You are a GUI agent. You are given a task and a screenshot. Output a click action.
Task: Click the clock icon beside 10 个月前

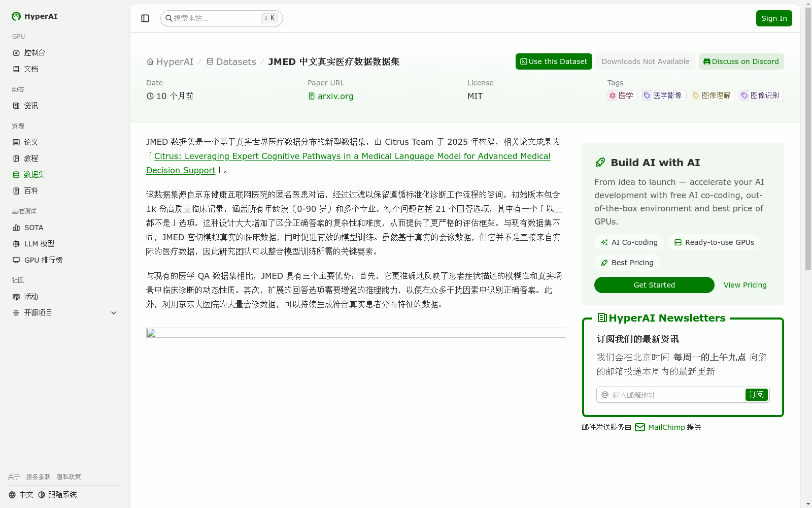pyautogui.click(x=150, y=96)
